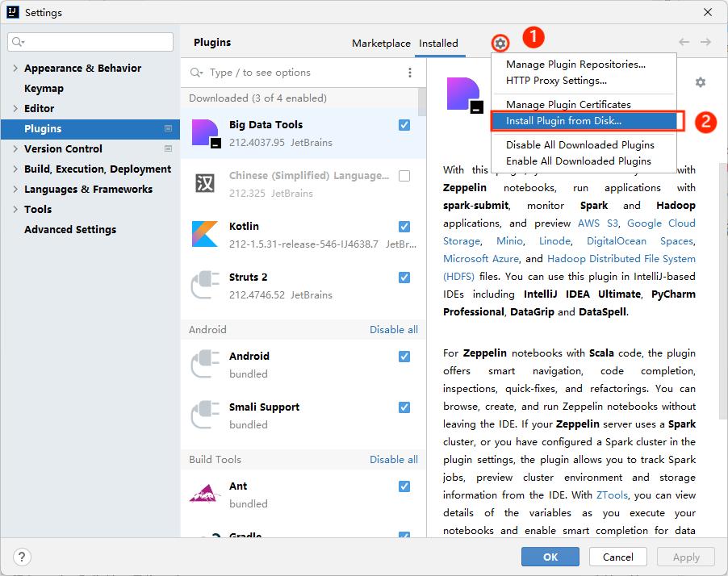Screen dimensions: 728x576
Task: Click the Smali Support plug icon
Action: click(x=205, y=415)
